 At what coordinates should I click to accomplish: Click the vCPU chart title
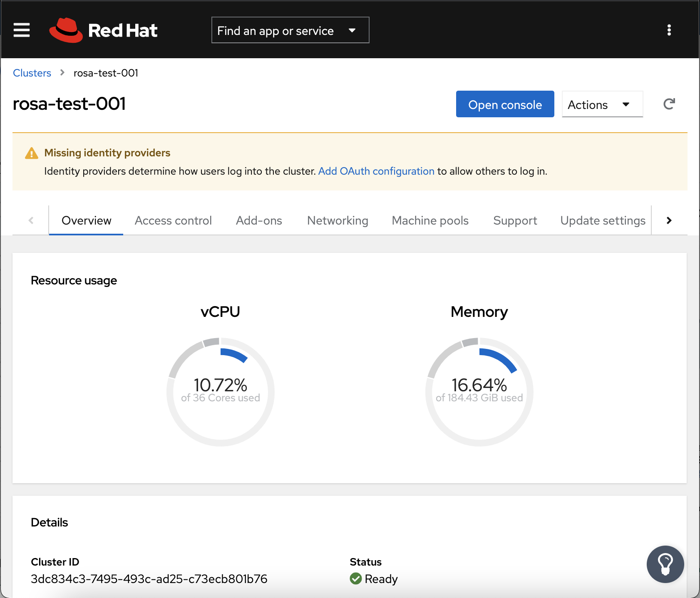pyautogui.click(x=221, y=311)
